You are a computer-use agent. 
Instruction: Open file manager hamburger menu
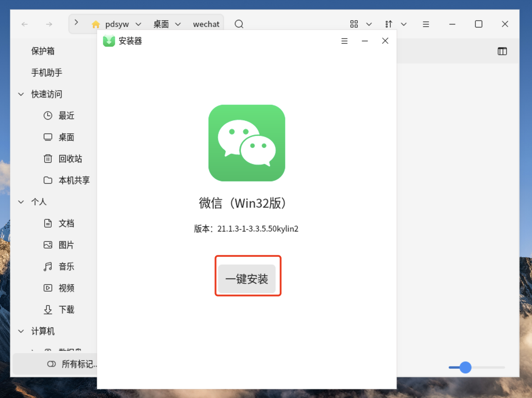(x=426, y=24)
